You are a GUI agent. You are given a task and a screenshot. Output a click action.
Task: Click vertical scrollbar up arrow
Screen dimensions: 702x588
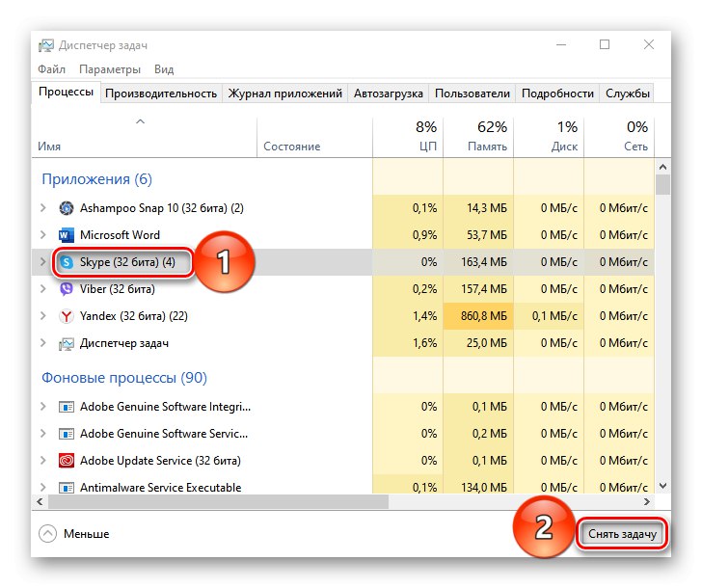[x=663, y=167]
